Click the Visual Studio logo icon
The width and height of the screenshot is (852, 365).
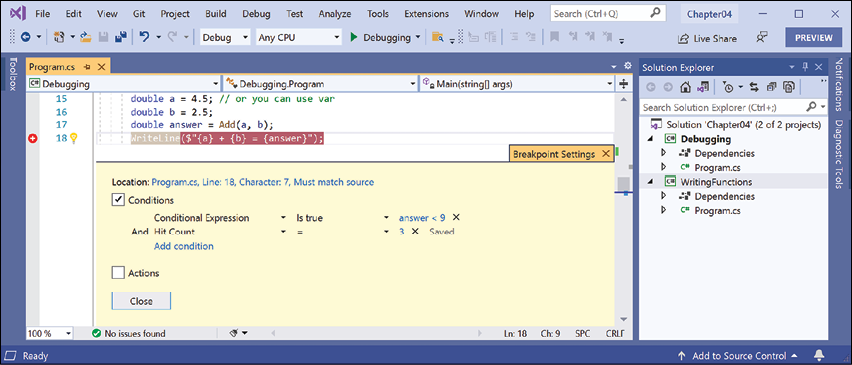17,14
